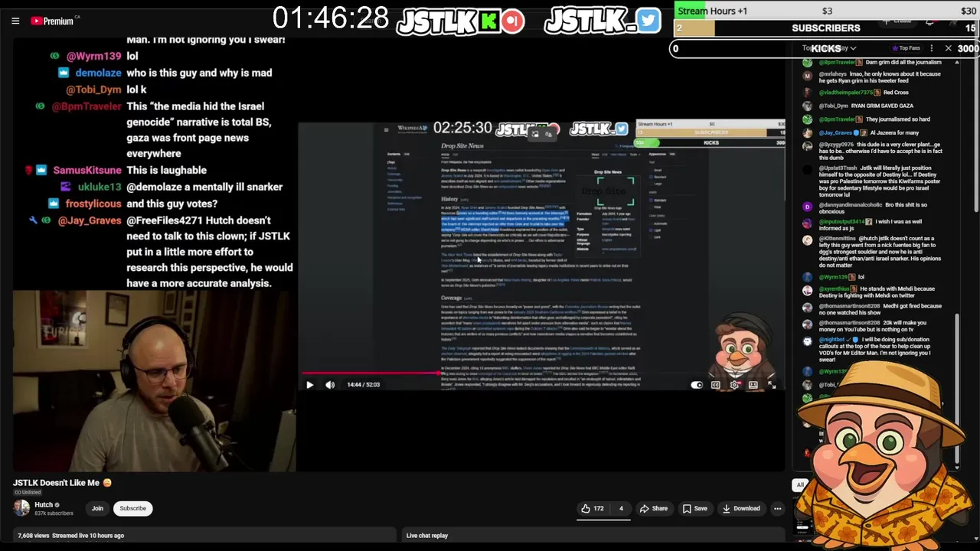Open the Live chat replay tab
The image size is (980, 551).
pyautogui.click(x=427, y=536)
